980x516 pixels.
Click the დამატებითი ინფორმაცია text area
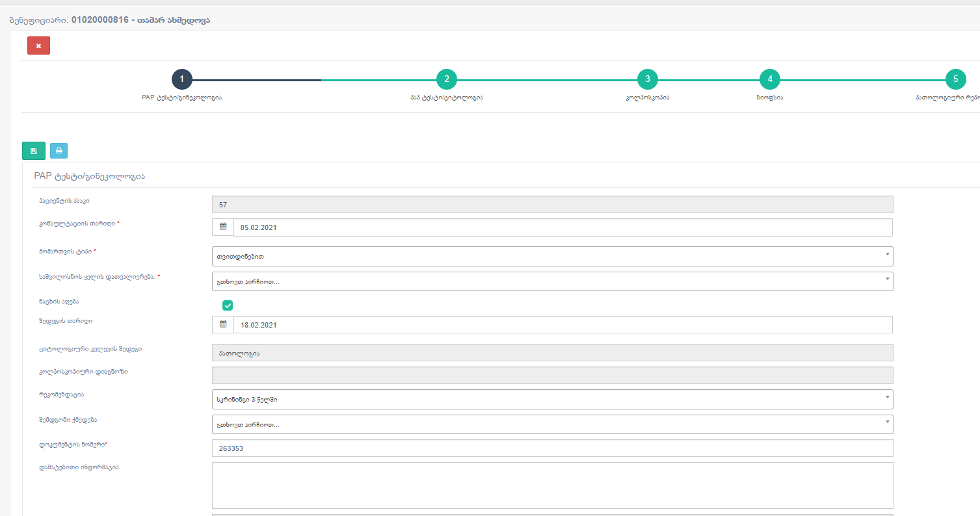point(552,485)
